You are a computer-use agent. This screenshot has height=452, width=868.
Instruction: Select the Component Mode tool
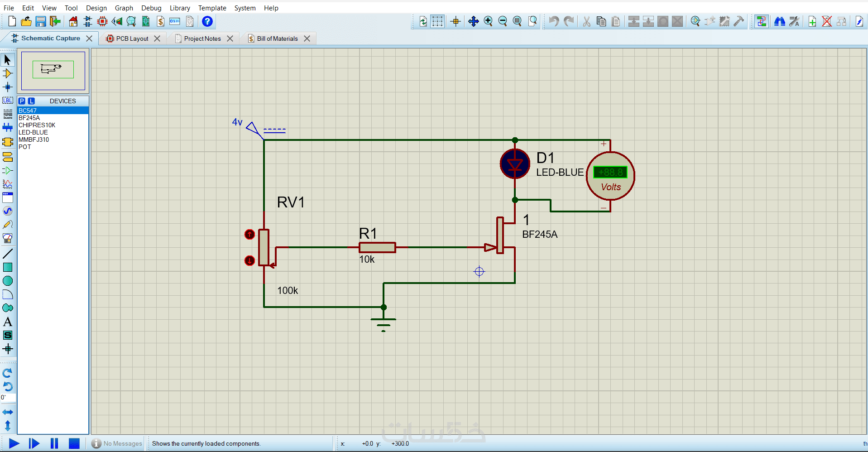8,73
